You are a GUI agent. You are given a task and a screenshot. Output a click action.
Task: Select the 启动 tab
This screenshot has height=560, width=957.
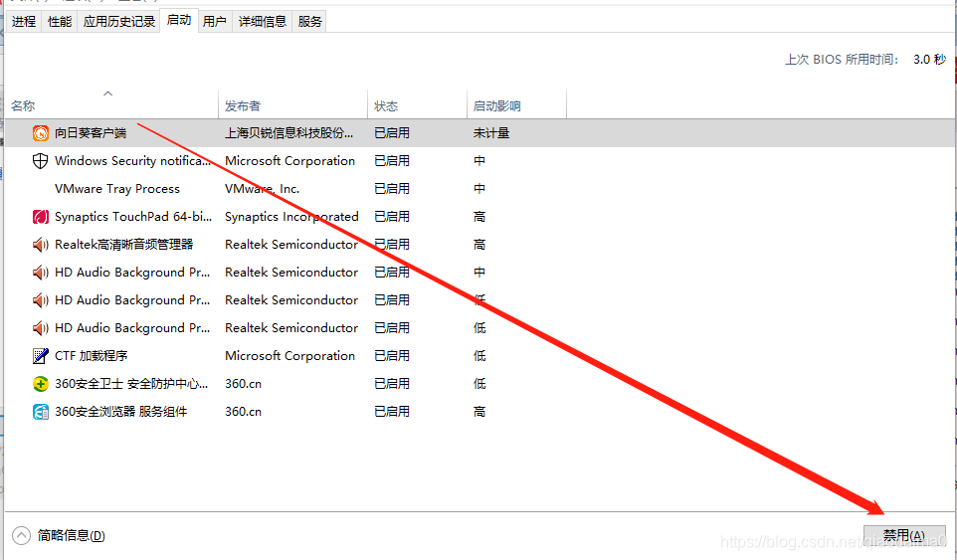[179, 20]
